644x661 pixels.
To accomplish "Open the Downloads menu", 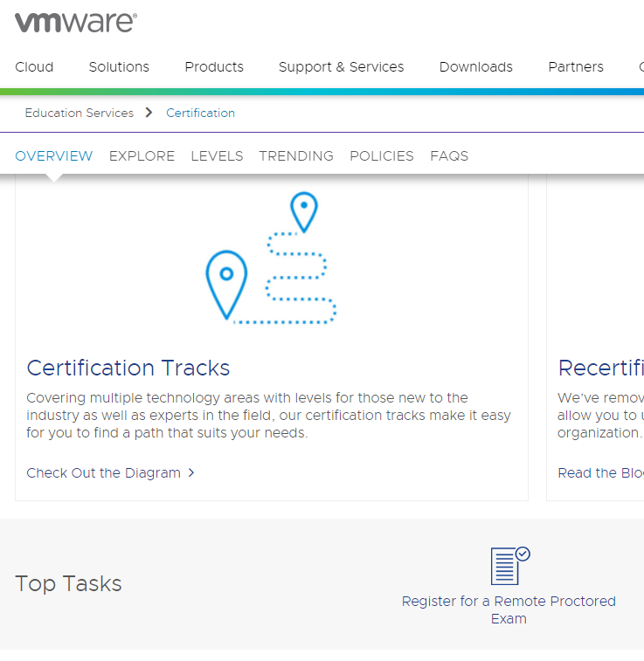I will pos(475,66).
